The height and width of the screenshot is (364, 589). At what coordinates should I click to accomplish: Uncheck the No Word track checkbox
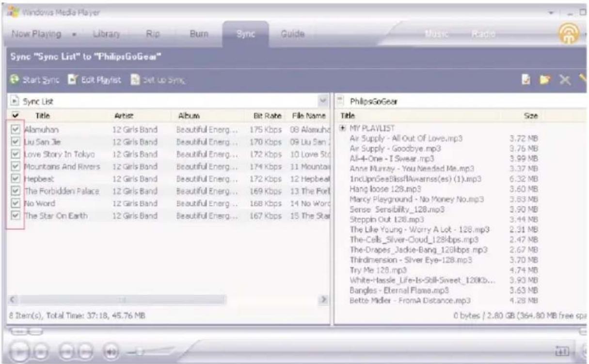pos(15,203)
